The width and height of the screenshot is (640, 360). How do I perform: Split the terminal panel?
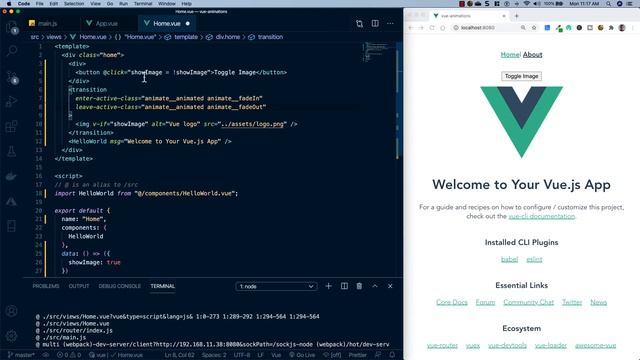coord(344,286)
